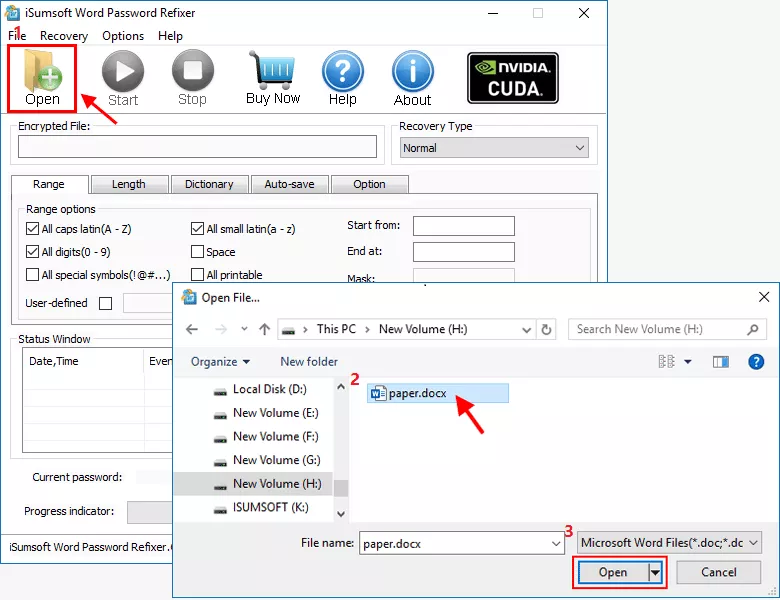Click This PC in the breadcrumb
The height and width of the screenshot is (600, 780).
336,329
